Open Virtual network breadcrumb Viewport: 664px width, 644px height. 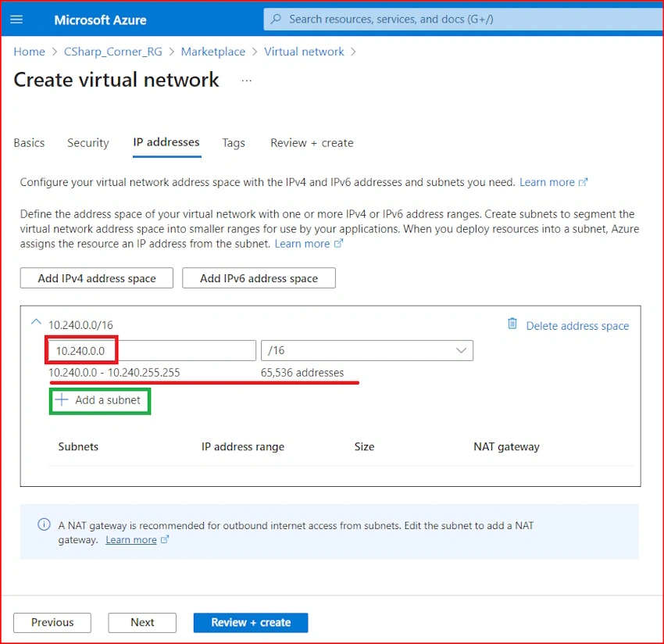tap(304, 52)
